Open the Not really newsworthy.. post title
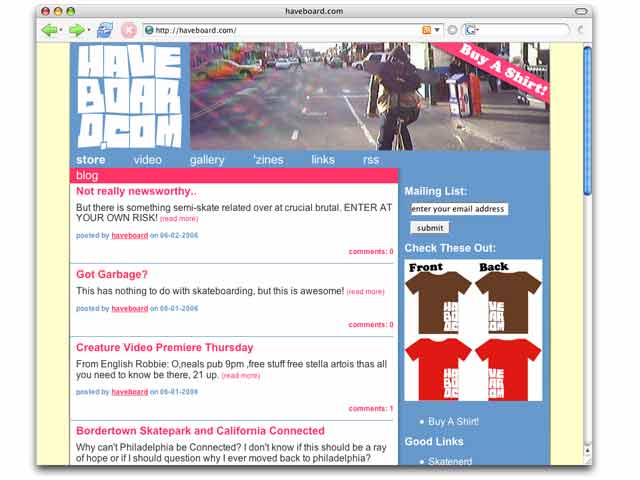640x480 pixels. click(136, 191)
